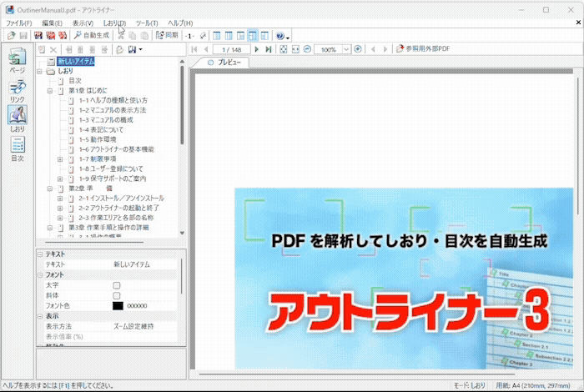Screen dimensions: 584x392
Task: Click the 同期 sync toolbar button
Action: click(x=166, y=36)
